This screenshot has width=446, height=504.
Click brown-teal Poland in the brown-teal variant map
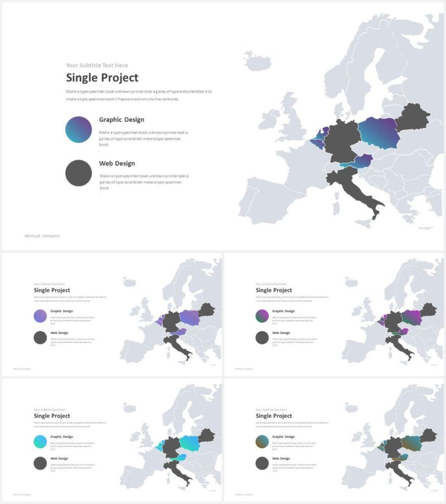coord(411,443)
